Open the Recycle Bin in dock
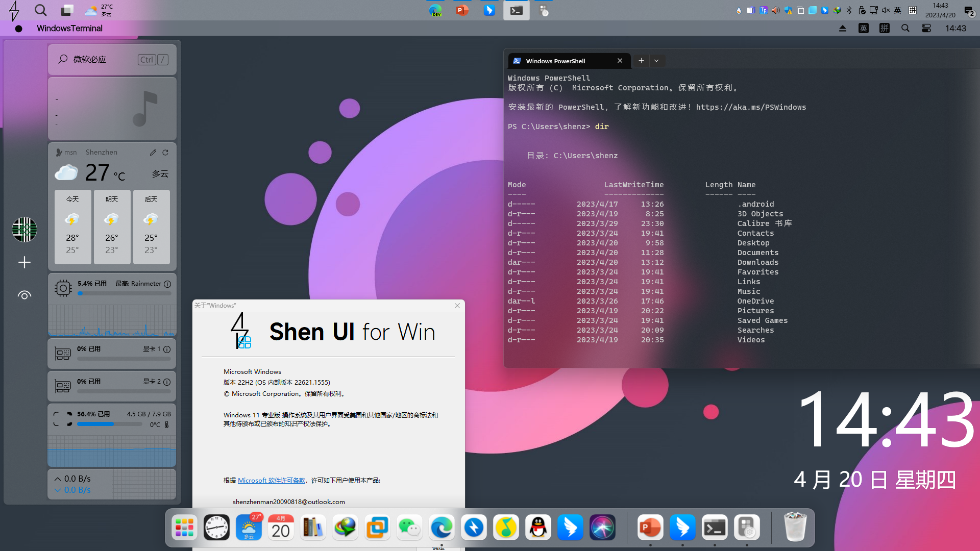 [x=795, y=527]
